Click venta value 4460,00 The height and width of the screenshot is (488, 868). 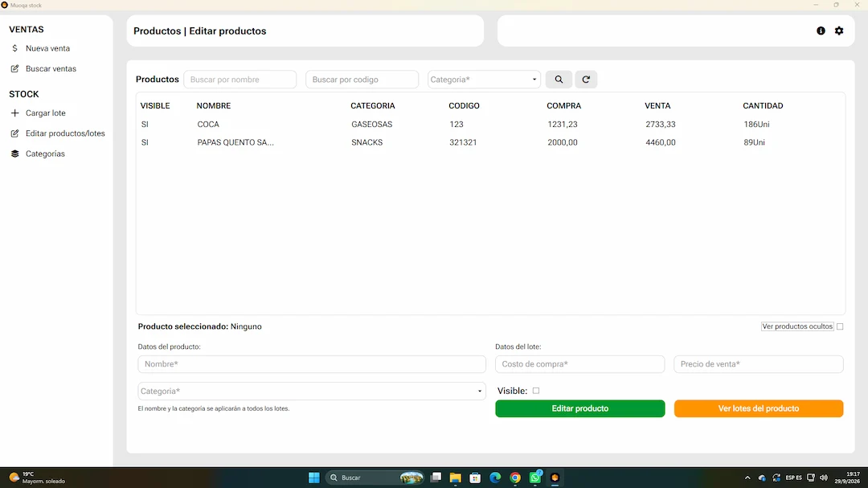click(x=661, y=142)
